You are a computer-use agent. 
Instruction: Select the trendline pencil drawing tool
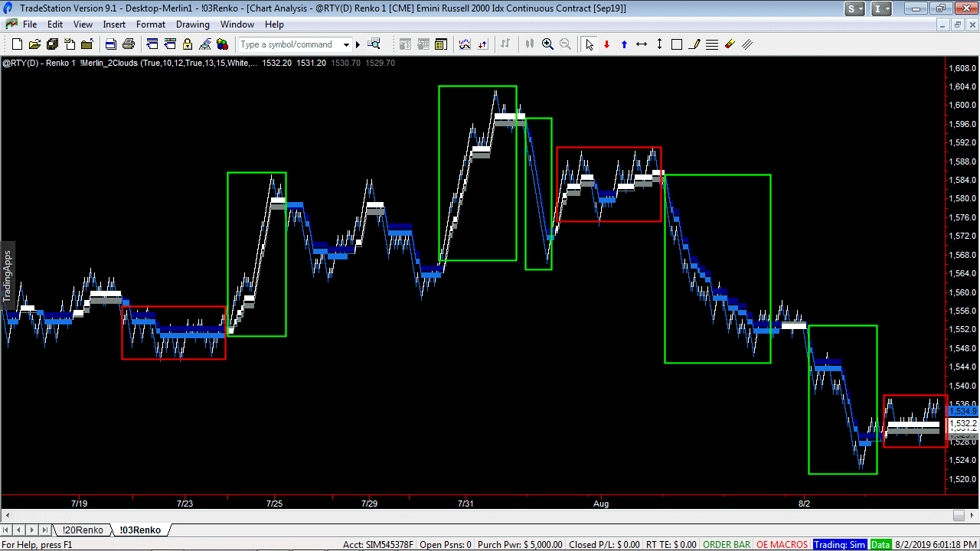(x=694, y=44)
